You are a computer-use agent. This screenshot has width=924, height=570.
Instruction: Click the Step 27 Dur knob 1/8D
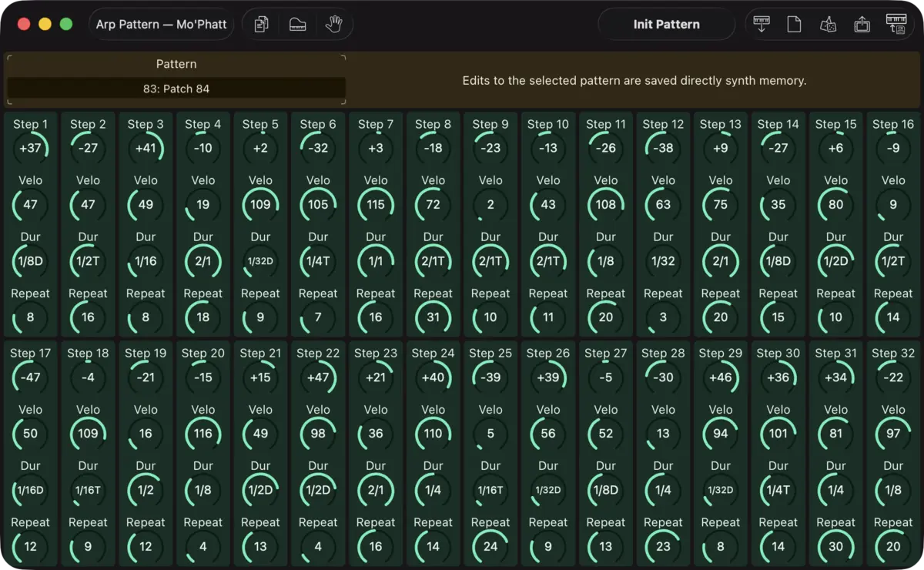606,490
